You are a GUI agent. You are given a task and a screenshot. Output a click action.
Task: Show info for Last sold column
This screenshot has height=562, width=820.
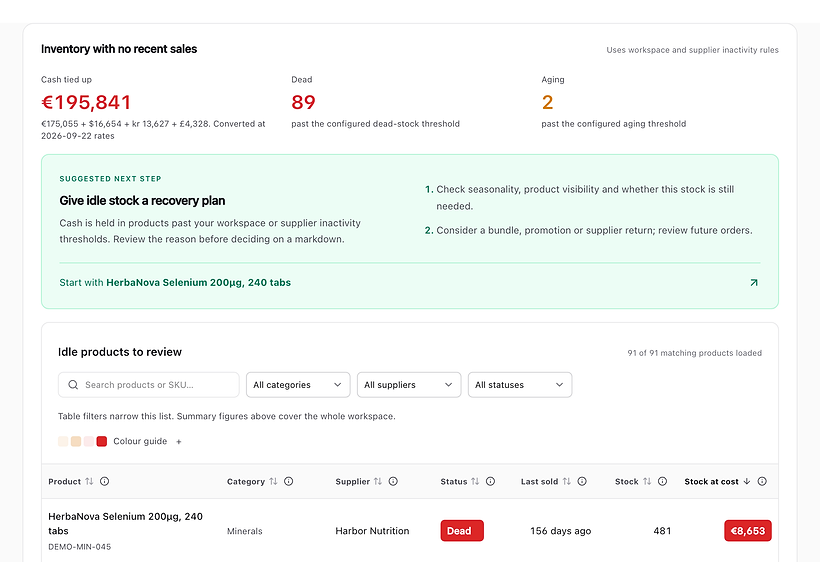[x=582, y=481]
